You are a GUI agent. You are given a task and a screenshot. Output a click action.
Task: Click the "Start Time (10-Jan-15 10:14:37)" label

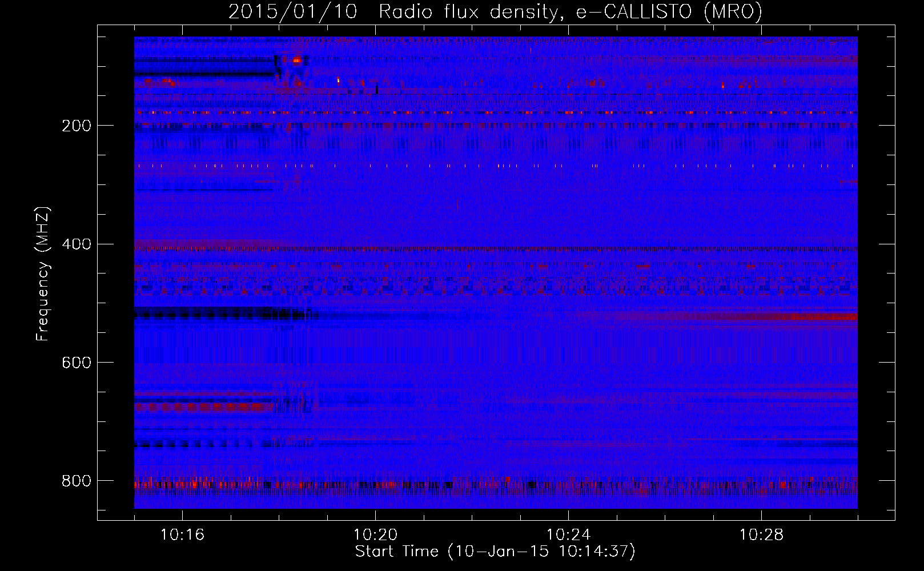(x=495, y=552)
